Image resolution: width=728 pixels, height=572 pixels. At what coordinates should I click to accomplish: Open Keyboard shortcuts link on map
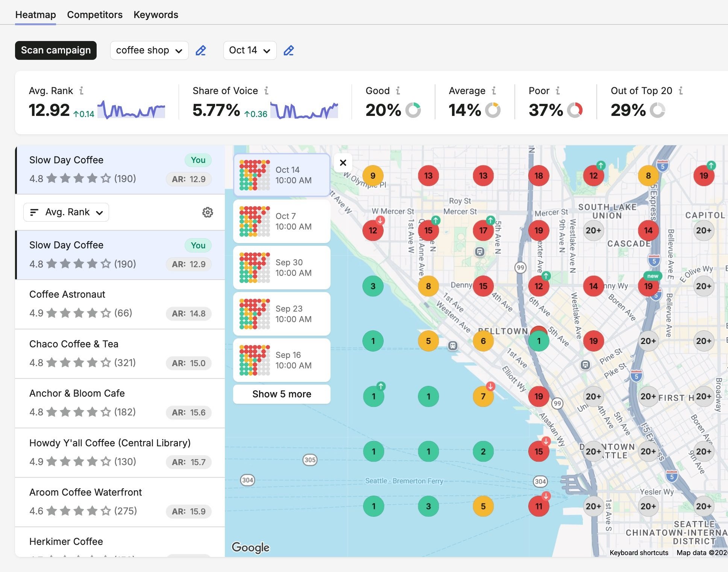pyautogui.click(x=639, y=552)
